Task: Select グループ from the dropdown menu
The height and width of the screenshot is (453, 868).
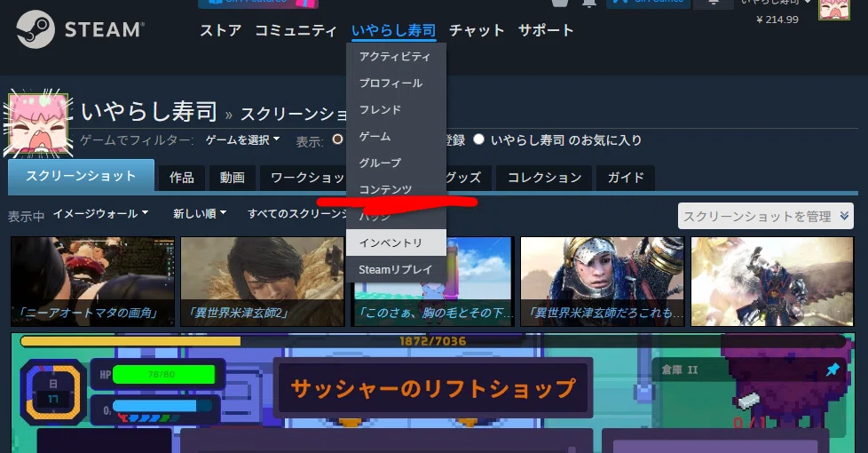Action: tap(396, 163)
